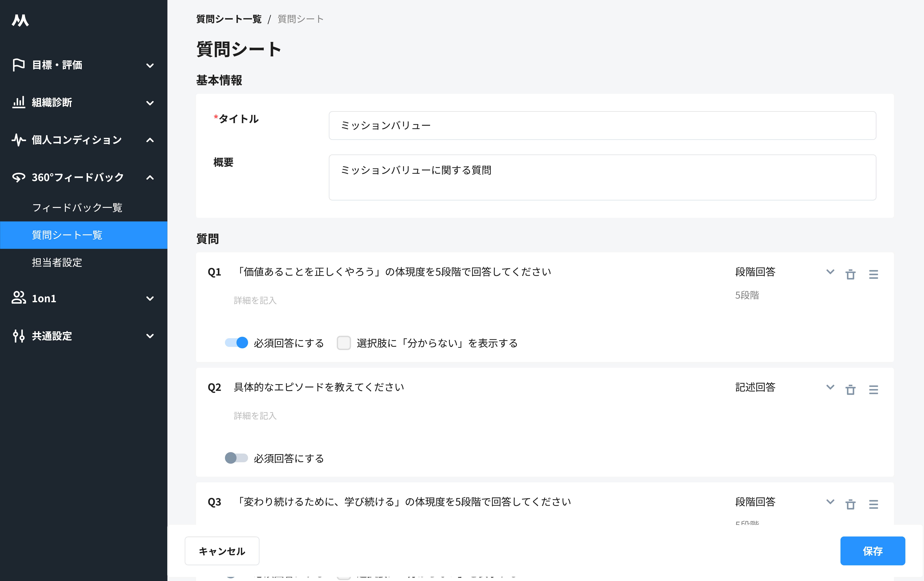The height and width of the screenshot is (581, 924).
Task: Delete question Q2 with trash icon
Action: (x=850, y=389)
